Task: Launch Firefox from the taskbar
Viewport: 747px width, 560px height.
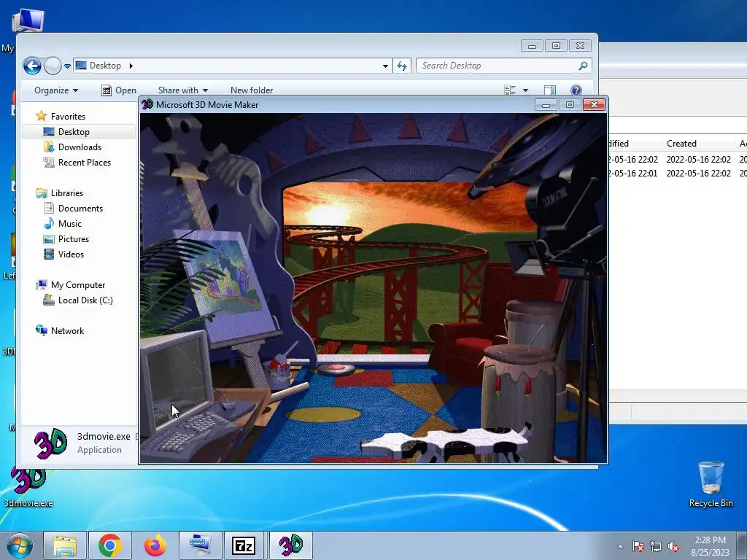Action: coord(155,545)
